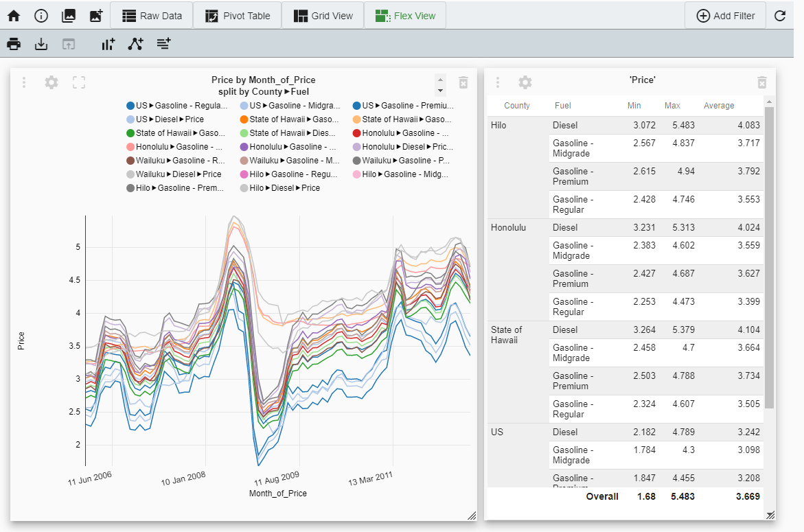Toggle US Gasoline - Midgrade legend entry

click(290, 106)
